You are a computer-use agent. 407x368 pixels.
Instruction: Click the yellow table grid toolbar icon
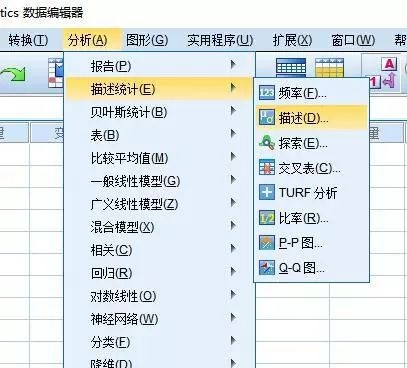point(329,67)
